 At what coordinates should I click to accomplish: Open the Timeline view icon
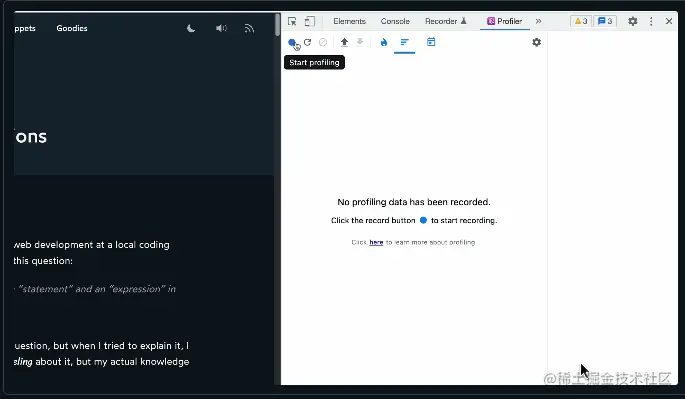[x=431, y=42]
